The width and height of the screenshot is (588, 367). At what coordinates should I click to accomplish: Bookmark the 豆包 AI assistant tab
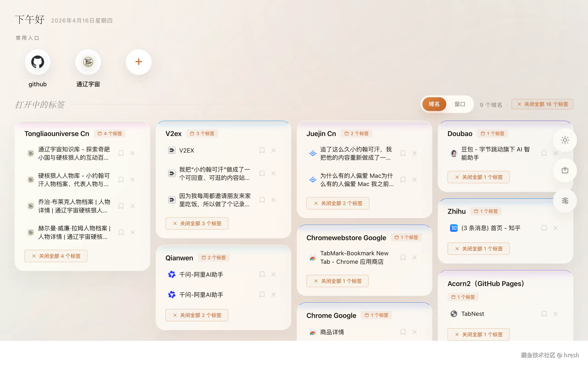point(544,153)
